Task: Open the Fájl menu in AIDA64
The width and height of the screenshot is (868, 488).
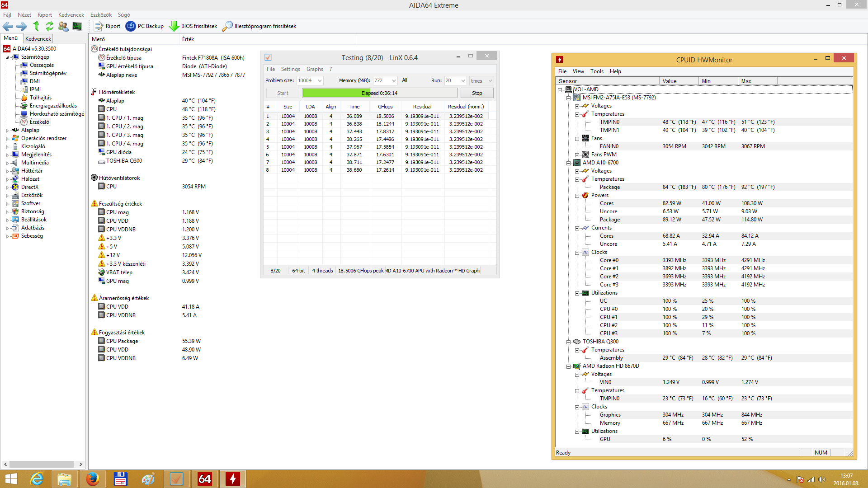Action: (7, 15)
